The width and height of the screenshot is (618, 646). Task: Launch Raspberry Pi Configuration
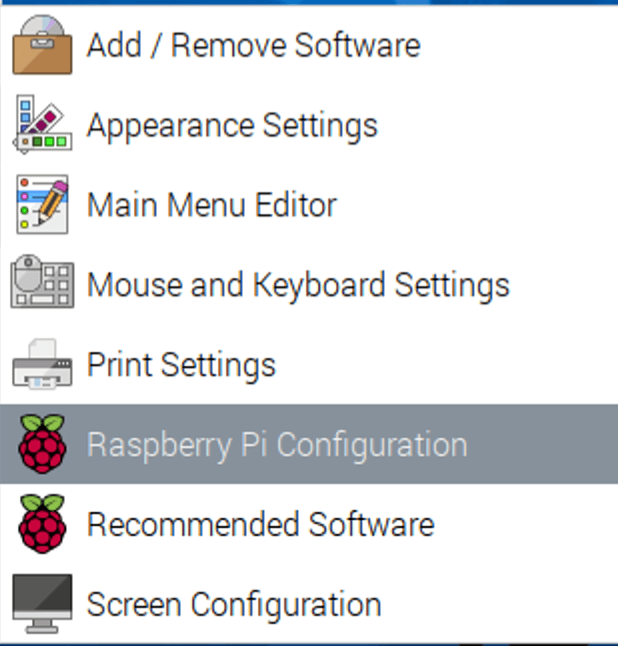coord(309,444)
